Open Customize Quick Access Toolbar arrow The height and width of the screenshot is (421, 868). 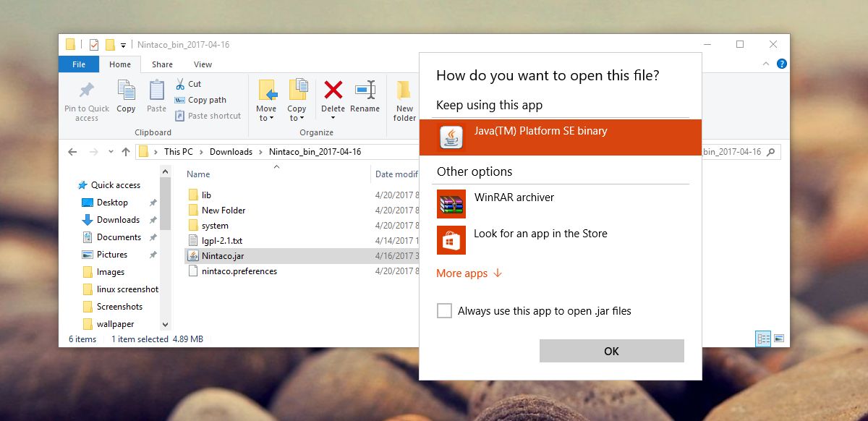(123, 45)
